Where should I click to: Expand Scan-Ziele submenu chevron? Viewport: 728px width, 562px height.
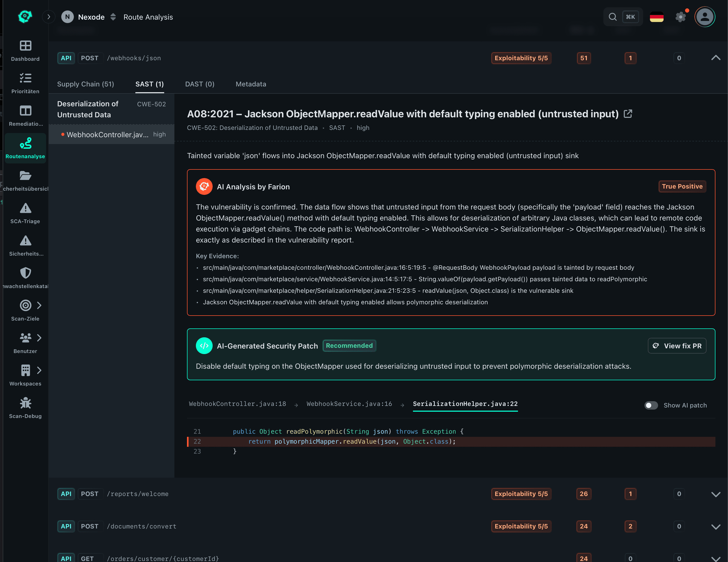tap(39, 305)
